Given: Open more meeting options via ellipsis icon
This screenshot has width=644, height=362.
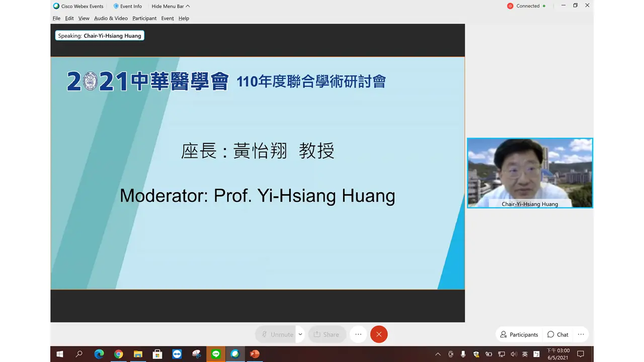Looking at the screenshot, I should (x=358, y=334).
